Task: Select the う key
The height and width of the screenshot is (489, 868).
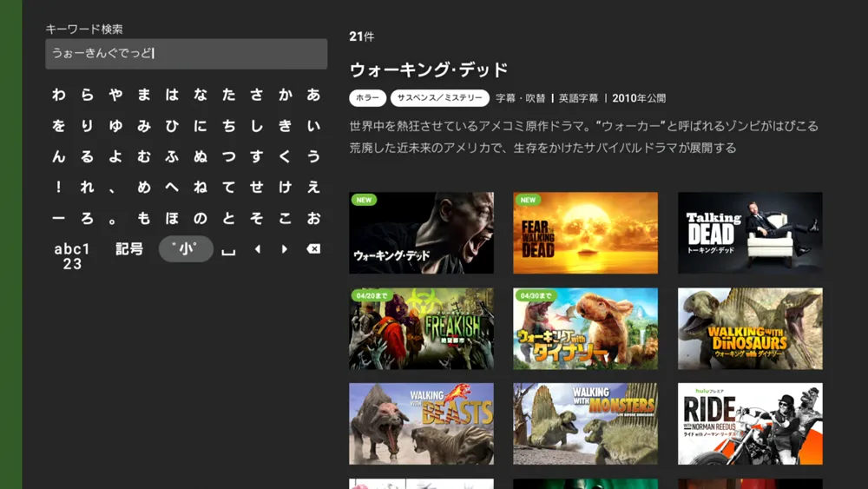Action: [x=314, y=156]
